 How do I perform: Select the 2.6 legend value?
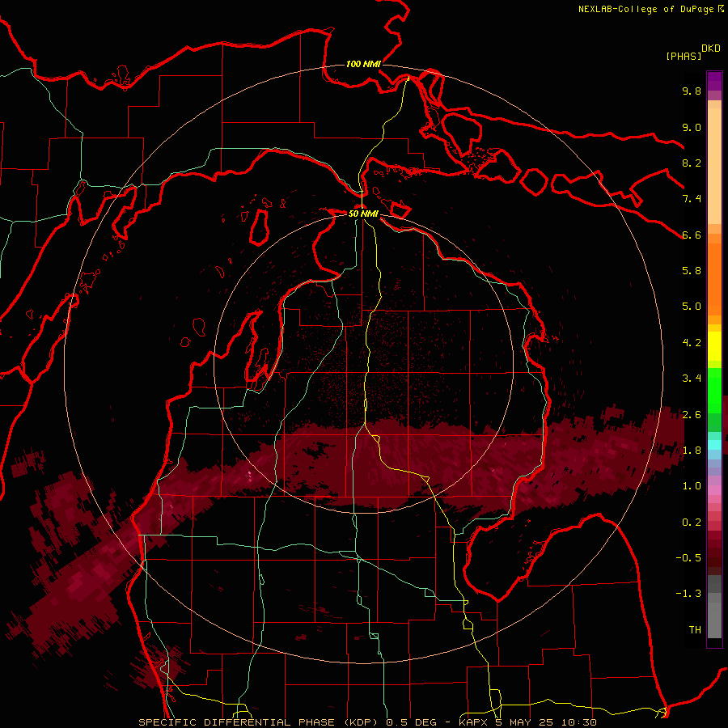coord(692,415)
